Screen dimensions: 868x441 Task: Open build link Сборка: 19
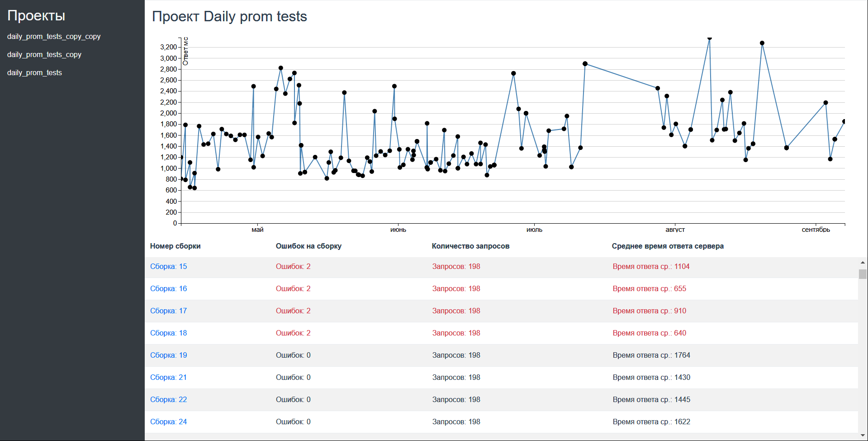coord(168,355)
